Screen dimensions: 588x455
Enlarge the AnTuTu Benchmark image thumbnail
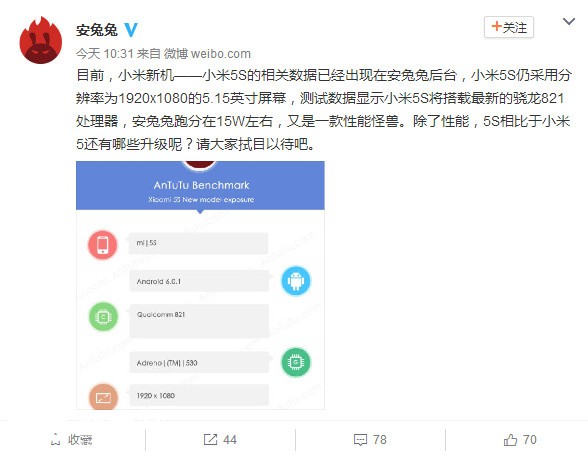[x=200, y=285]
